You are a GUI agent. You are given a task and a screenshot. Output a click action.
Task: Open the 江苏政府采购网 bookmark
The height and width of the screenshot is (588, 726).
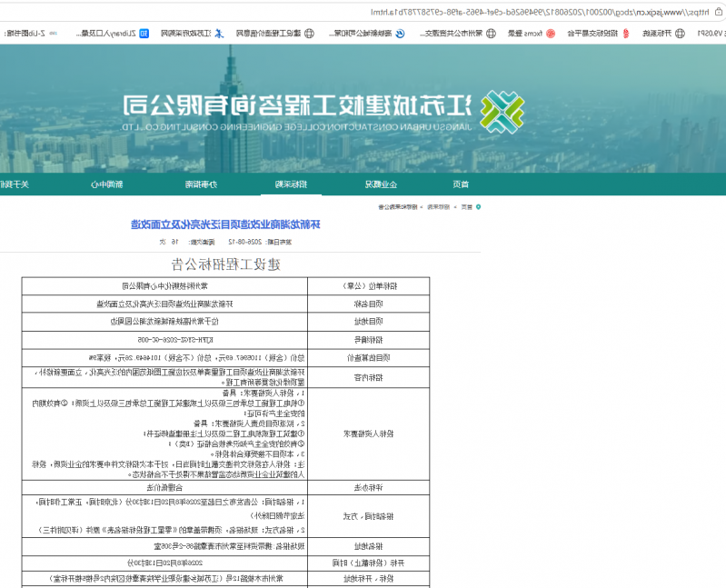point(192,34)
